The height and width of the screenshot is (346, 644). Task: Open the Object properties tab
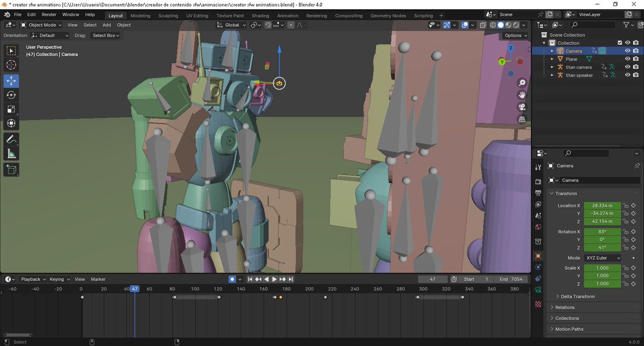click(x=538, y=256)
